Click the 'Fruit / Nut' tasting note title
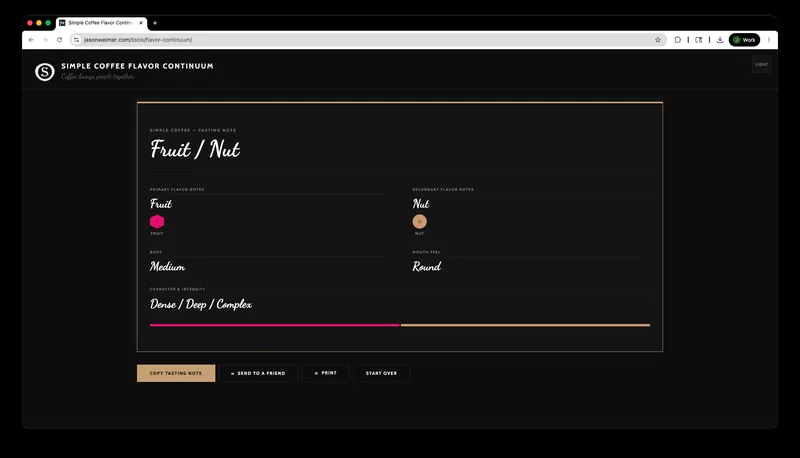The image size is (800, 458). tap(195, 149)
